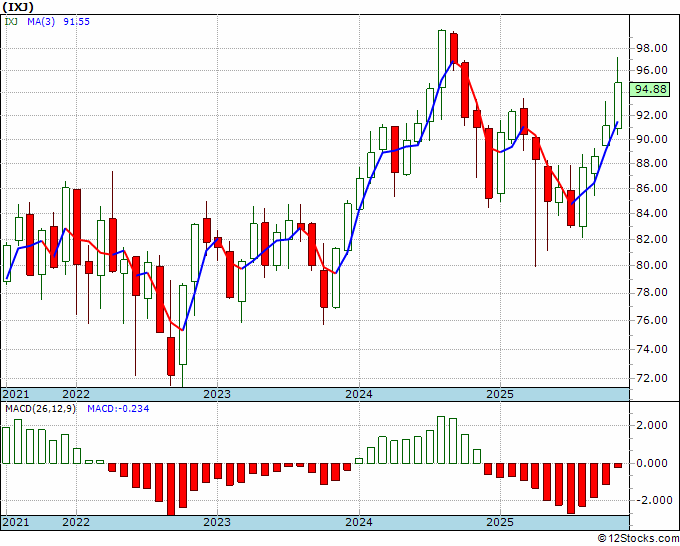Image resolution: width=680 pixels, height=546 pixels.
Task: Click the 84.00 price axis label
Action: 651,213
